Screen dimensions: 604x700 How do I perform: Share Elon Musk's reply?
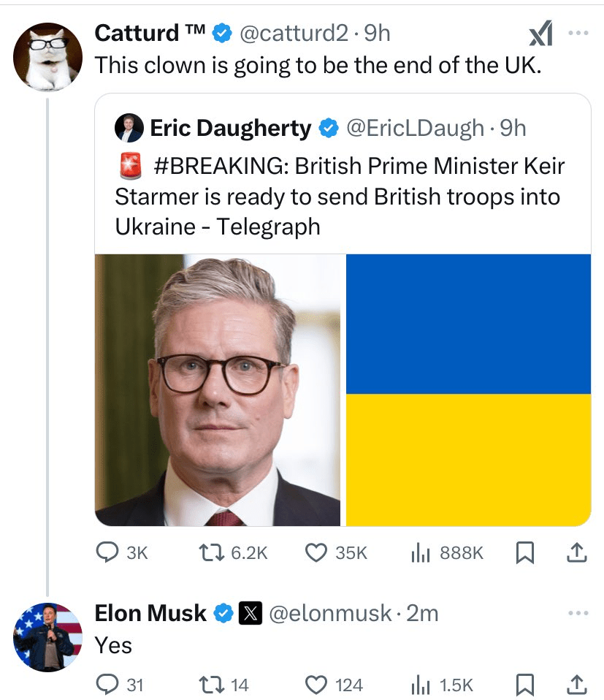pyautogui.click(x=577, y=685)
